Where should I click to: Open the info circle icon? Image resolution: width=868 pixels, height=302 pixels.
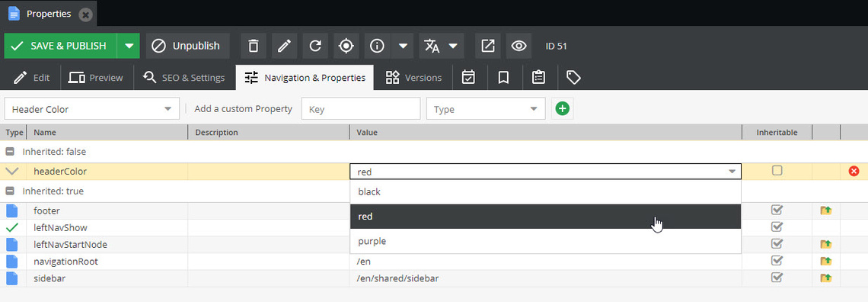click(378, 46)
